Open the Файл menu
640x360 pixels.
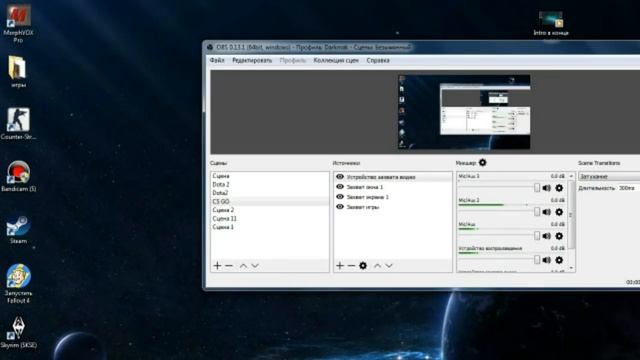(x=217, y=60)
